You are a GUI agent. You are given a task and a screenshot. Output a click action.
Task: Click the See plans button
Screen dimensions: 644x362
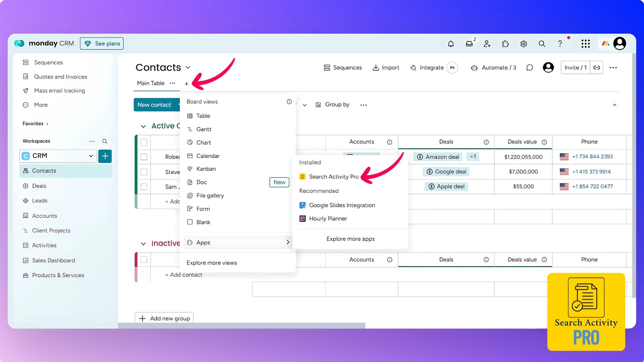coord(102,44)
